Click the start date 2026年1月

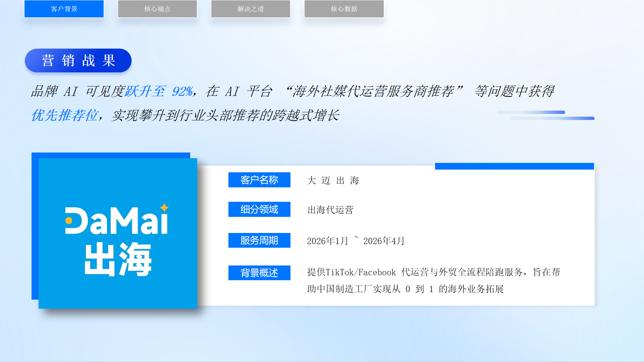pos(328,241)
